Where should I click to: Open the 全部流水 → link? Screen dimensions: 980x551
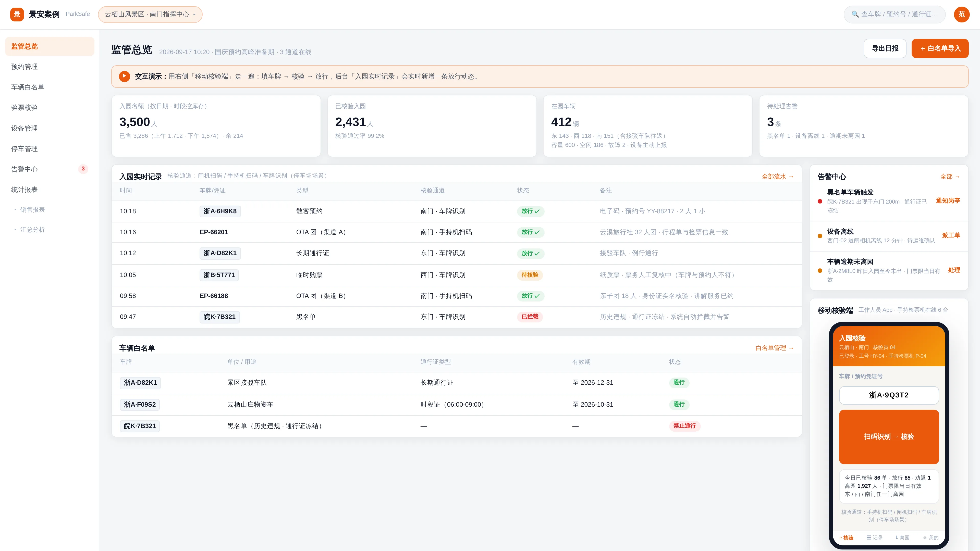pos(778,177)
